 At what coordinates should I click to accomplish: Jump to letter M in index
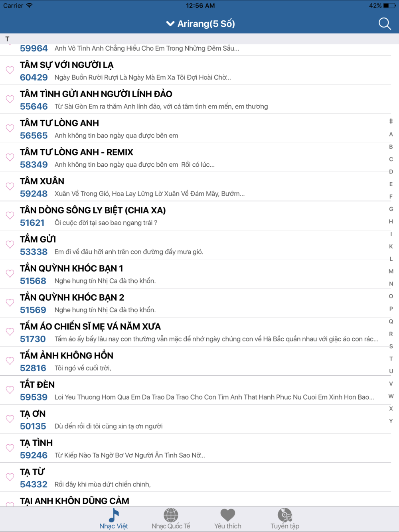tap(391, 271)
